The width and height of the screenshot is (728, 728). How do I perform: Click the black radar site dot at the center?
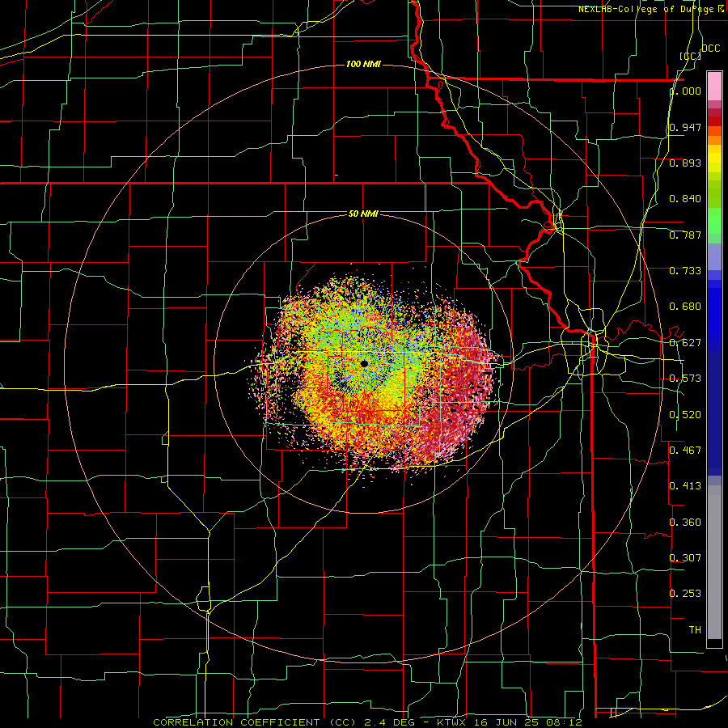[364, 363]
